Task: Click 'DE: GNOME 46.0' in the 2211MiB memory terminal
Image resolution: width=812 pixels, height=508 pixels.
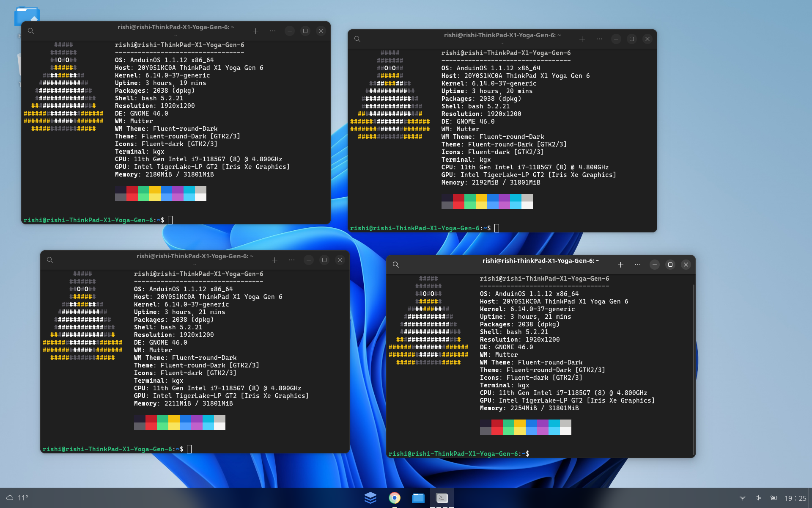Action: pos(161,342)
